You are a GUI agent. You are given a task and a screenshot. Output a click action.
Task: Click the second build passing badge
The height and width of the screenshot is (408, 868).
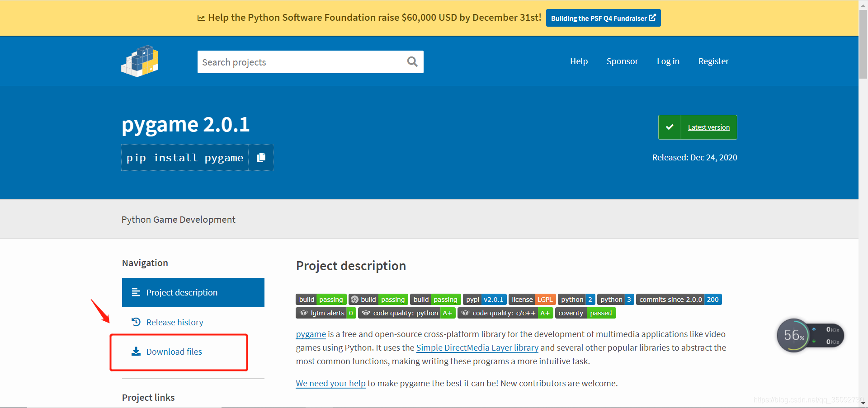378,300
